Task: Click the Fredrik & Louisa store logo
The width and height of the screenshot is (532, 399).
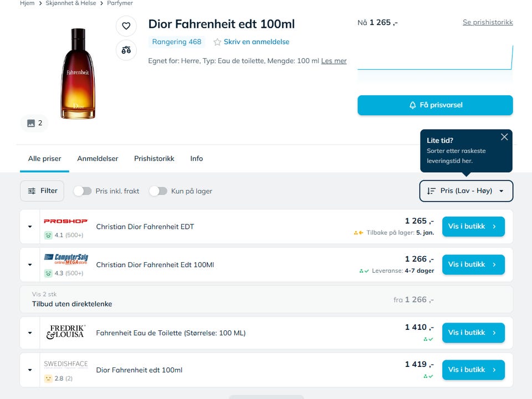Action: [x=66, y=332]
